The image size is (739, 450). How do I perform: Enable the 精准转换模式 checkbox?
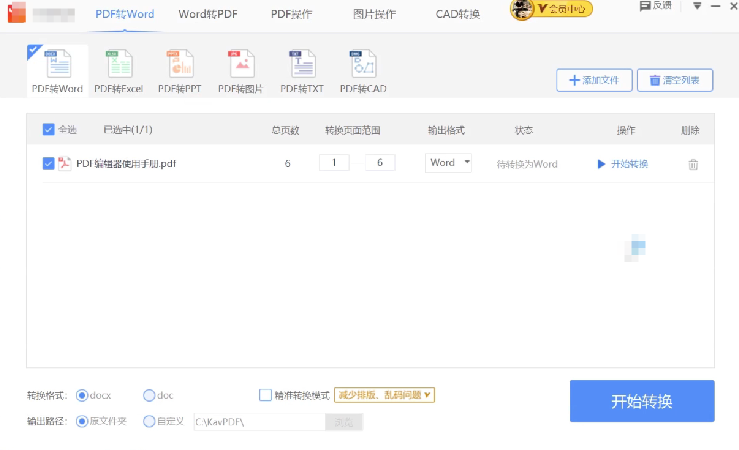pos(265,395)
